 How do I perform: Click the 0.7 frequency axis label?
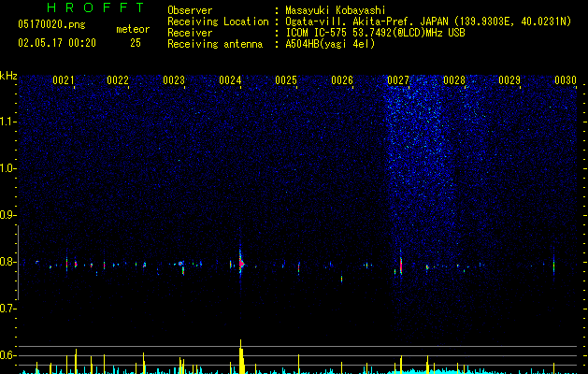pos(7,309)
